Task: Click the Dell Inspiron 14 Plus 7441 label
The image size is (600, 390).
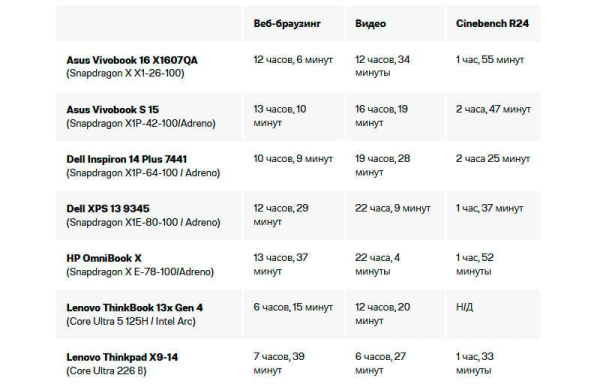Action: pyautogui.click(x=127, y=159)
